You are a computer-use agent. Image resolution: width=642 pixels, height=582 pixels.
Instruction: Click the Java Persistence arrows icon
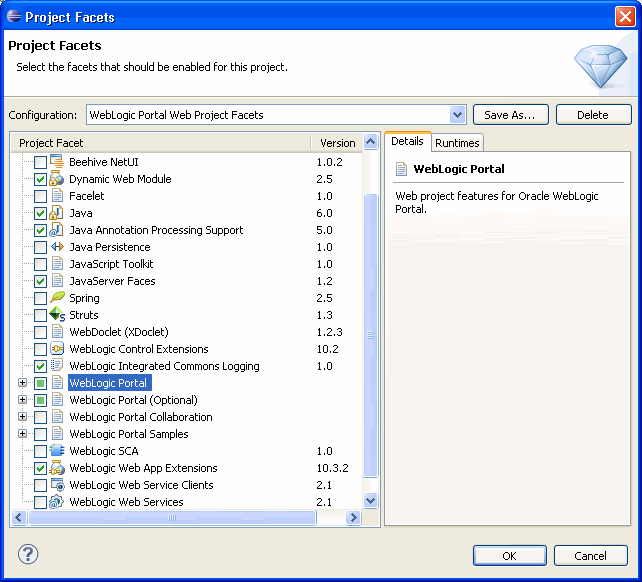pos(57,247)
